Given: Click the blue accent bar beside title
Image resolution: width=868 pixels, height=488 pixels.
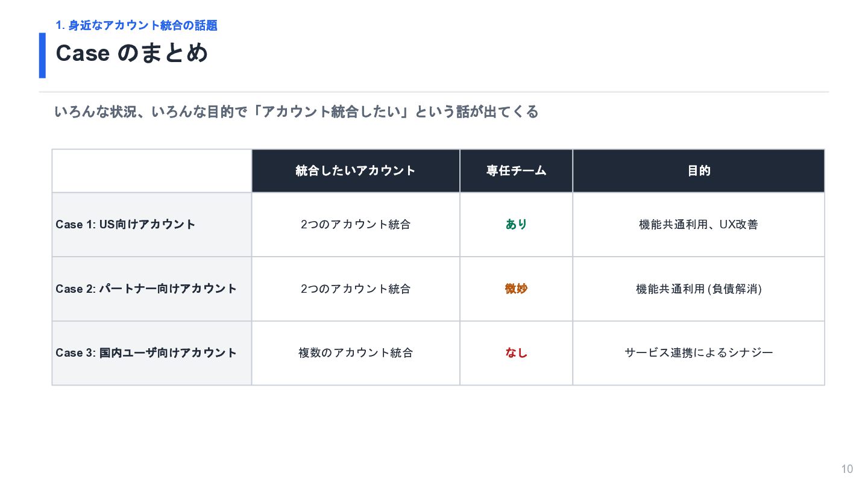Looking at the screenshot, I should click(x=42, y=55).
